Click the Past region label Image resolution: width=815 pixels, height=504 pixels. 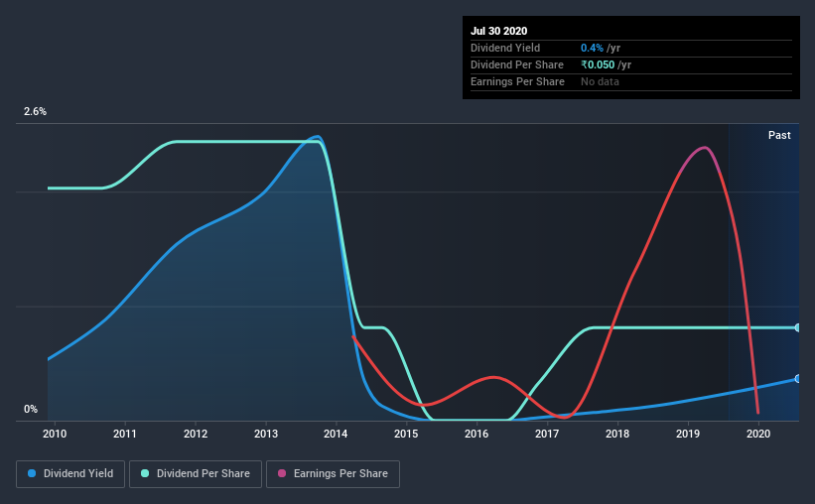point(779,135)
